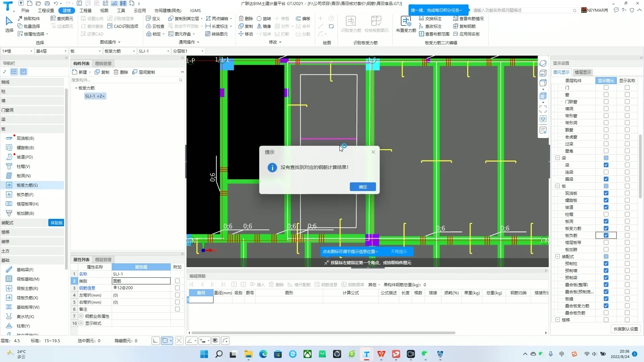Click the 两点辅轴 tool icon
Viewport: 644px width, 362px height.
208,18
